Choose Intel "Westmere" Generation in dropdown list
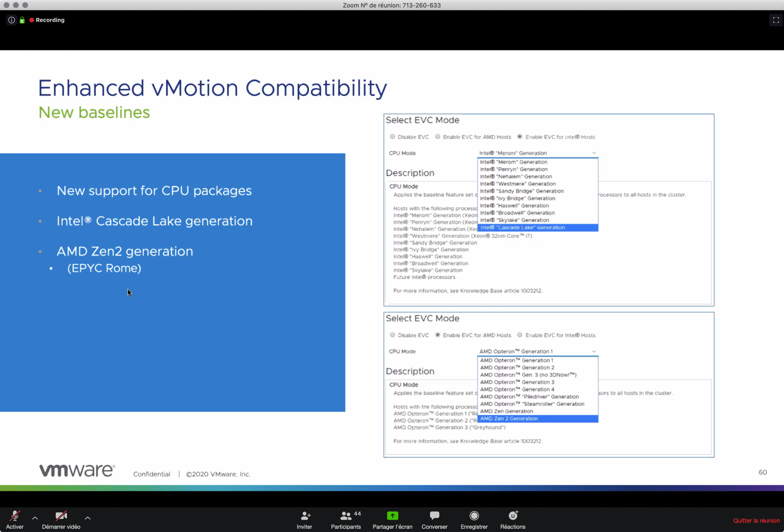Image resolution: width=784 pixels, height=532 pixels. (x=538, y=184)
